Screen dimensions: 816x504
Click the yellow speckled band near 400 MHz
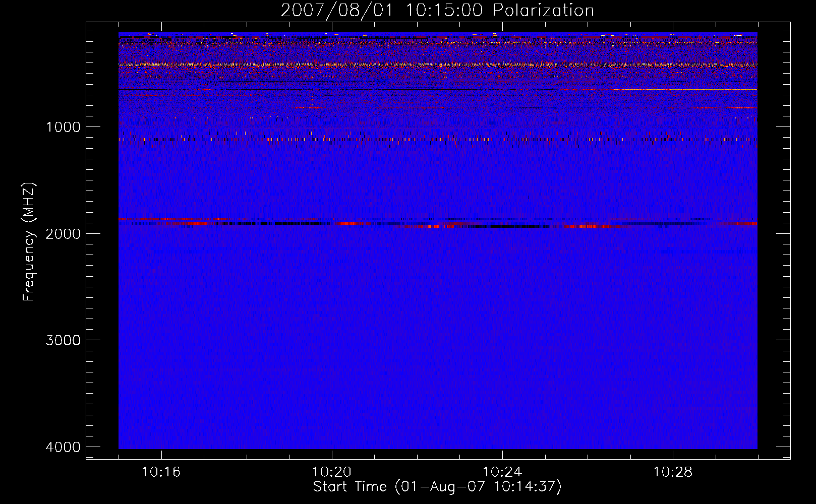pyautogui.click(x=438, y=65)
